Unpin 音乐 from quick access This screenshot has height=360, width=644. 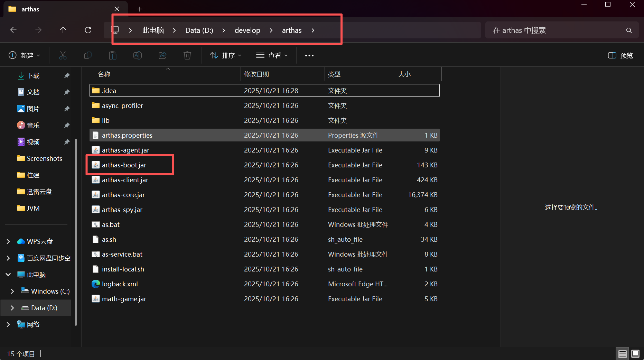pos(67,125)
